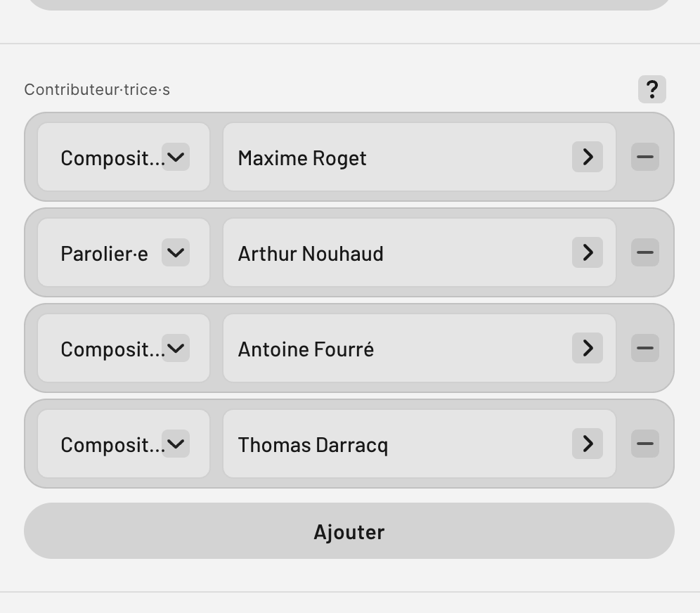Click the Parolier·e role label

(104, 254)
